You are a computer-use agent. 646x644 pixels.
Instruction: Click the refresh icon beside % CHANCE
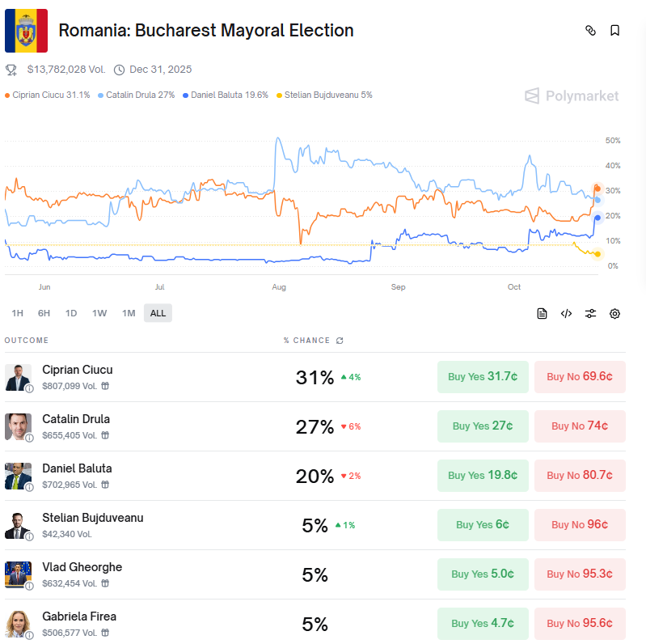click(340, 341)
